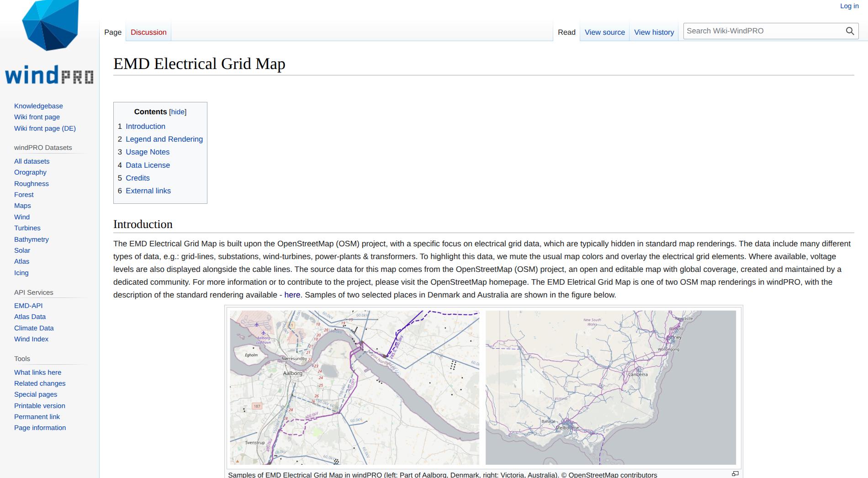Open Atlas Data link
Image resolution: width=868 pixels, height=478 pixels.
pos(30,317)
